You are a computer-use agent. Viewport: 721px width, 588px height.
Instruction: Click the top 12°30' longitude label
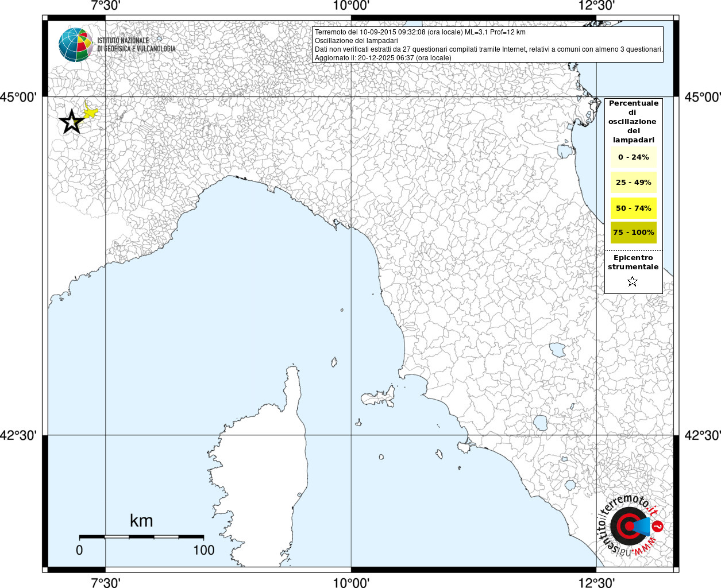[x=596, y=6]
